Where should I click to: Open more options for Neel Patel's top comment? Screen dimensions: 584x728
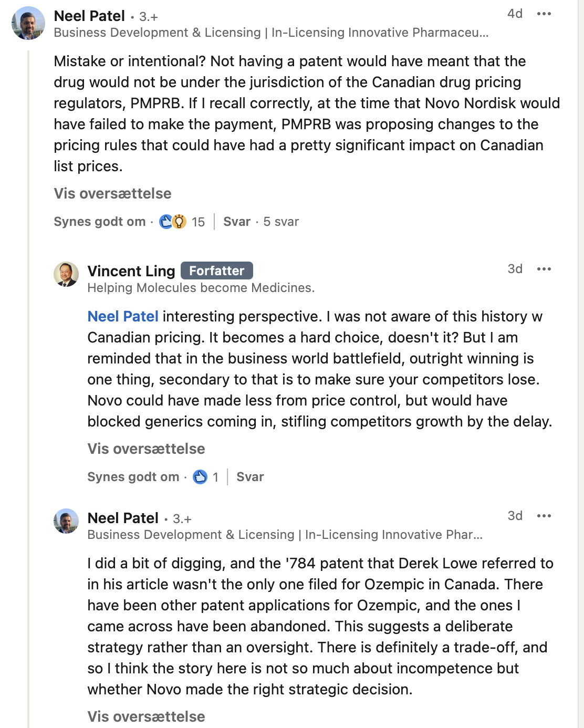point(544,14)
